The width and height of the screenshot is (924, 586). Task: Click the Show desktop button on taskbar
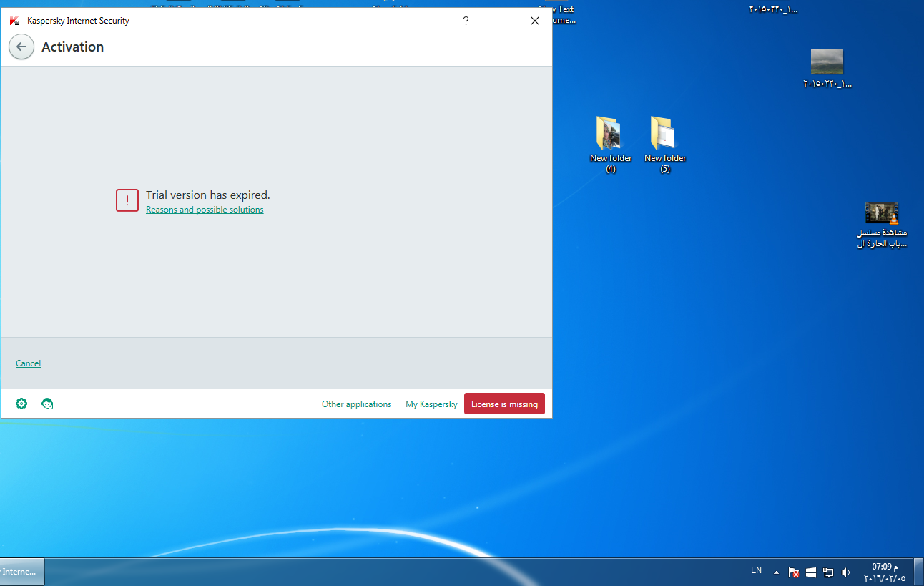[x=919, y=572]
